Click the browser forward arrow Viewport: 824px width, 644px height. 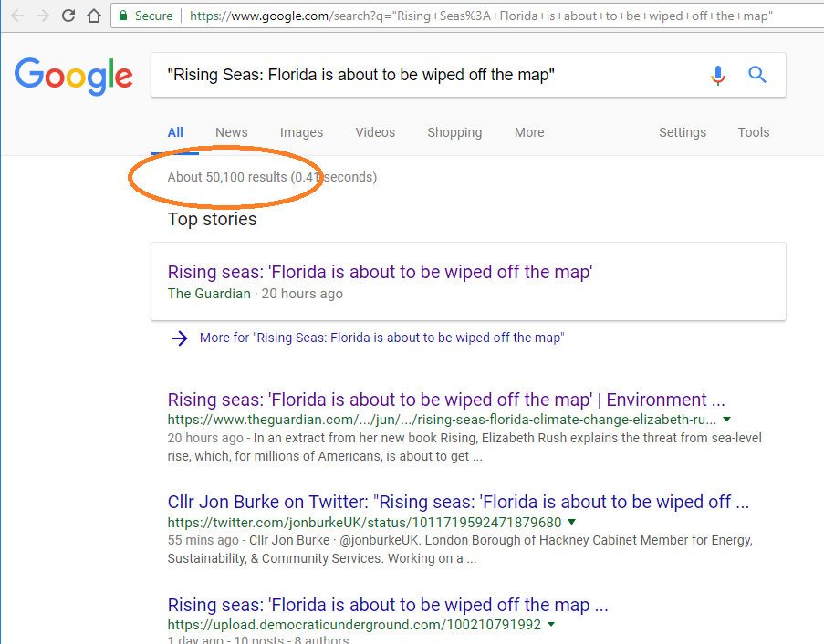click(43, 16)
